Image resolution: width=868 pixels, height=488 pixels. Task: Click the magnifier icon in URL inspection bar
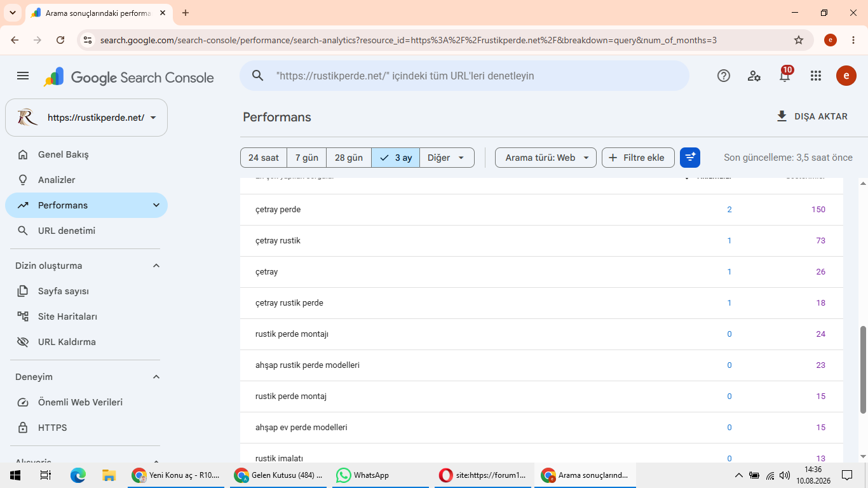(x=257, y=76)
